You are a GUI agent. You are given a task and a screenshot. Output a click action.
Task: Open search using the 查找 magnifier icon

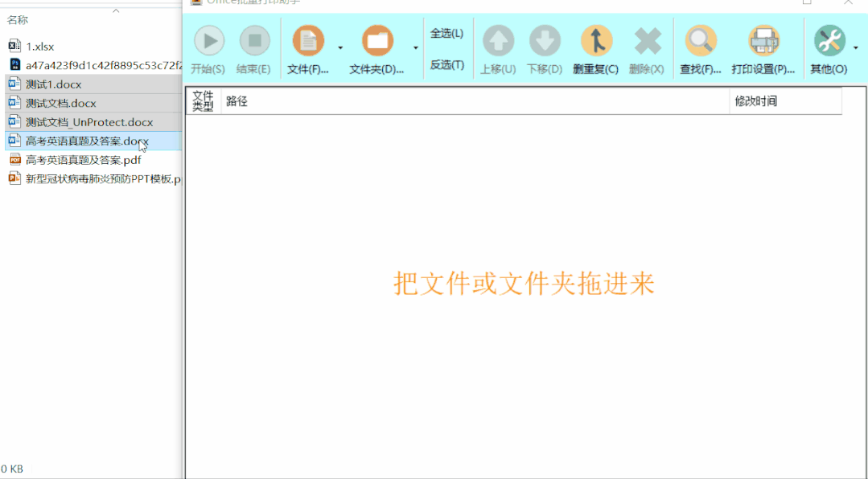point(700,40)
